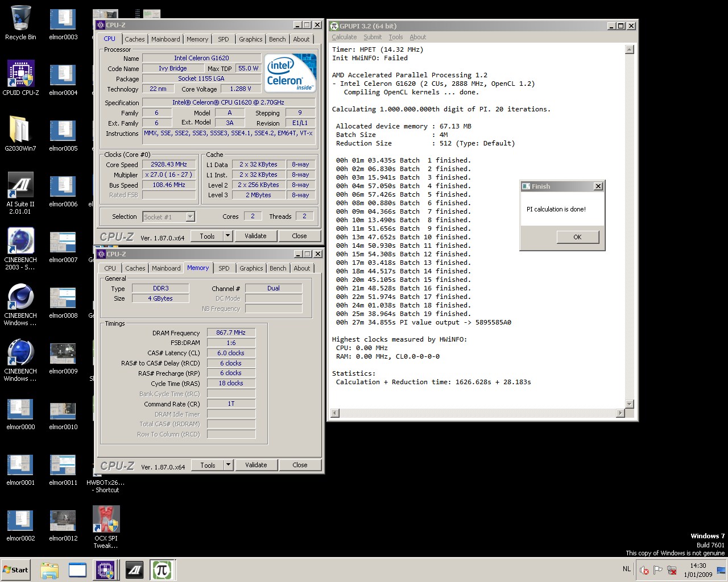
Task: Click OK in the Finish dialog
Action: 577,237
